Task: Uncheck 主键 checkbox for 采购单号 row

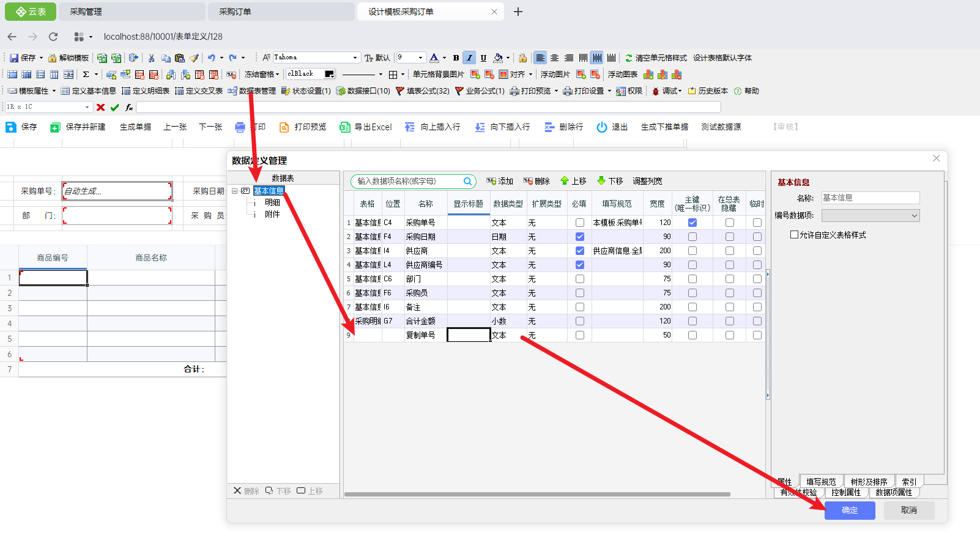Action: pyautogui.click(x=692, y=223)
